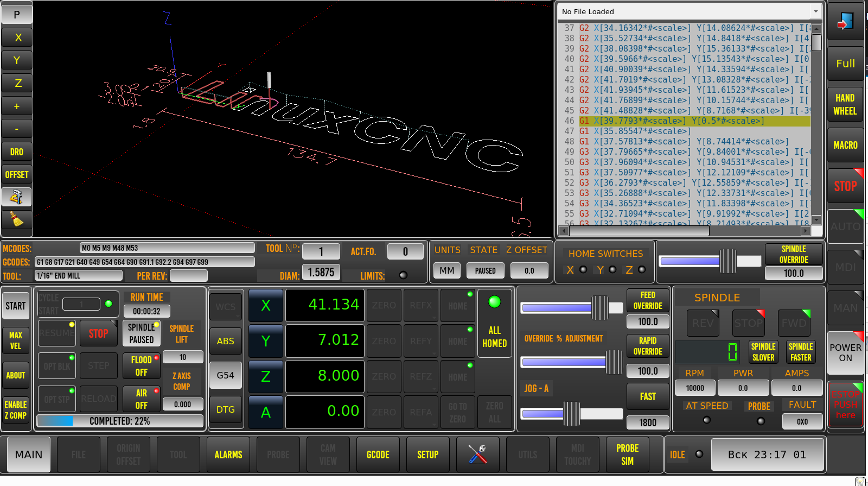Toggle SPINDLE PAUSED button
This screenshot has width=868, height=486.
tap(141, 333)
